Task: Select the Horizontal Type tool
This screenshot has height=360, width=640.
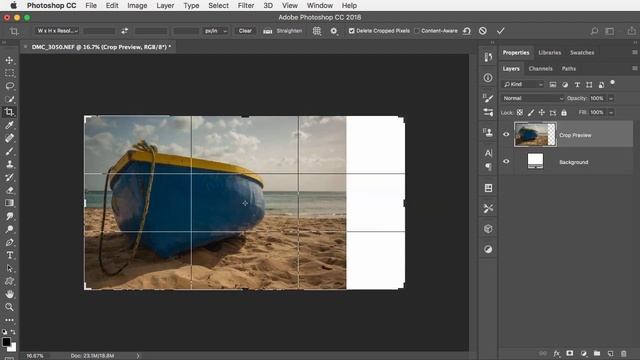Action: point(9,255)
